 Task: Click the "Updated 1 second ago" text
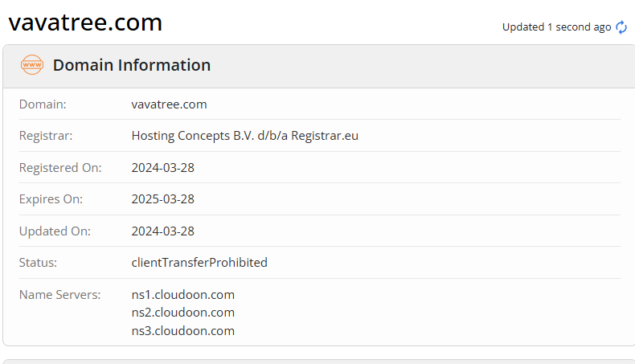click(x=556, y=27)
